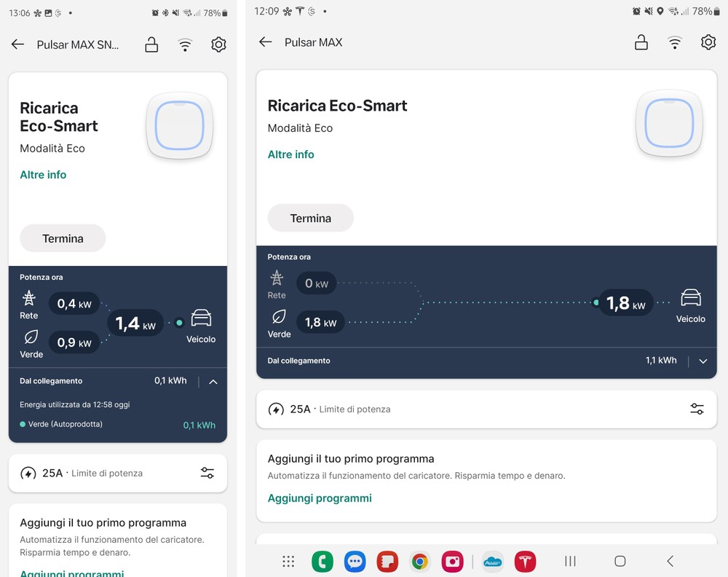Toggle the charger lock in Pulsar MAX SN header
Image resolution: width=728 pixels, height=577 pixels.
(151, 45)
